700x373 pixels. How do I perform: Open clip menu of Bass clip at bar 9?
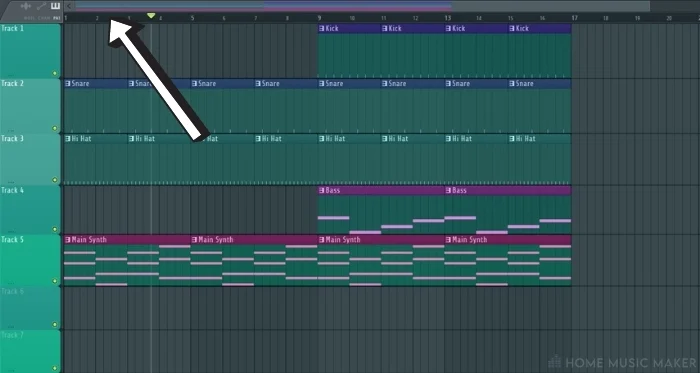pos(321,191)
